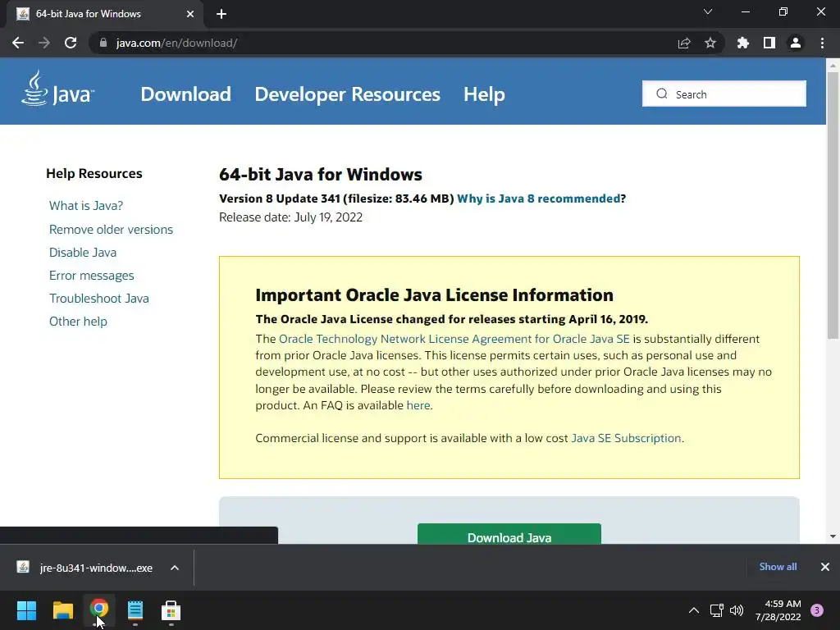Open network status tray icon
The image size is (840, 630).
716,610
